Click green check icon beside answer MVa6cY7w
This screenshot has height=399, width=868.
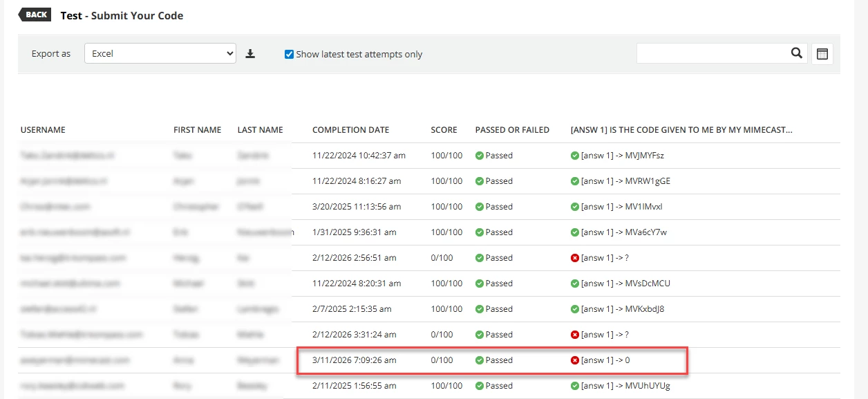click(x=575, y=232)
